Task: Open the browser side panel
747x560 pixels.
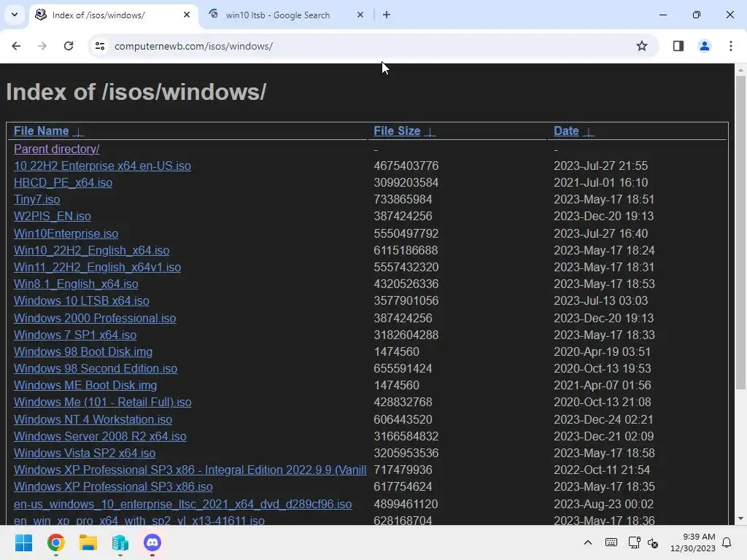Action: coord(678,46)
